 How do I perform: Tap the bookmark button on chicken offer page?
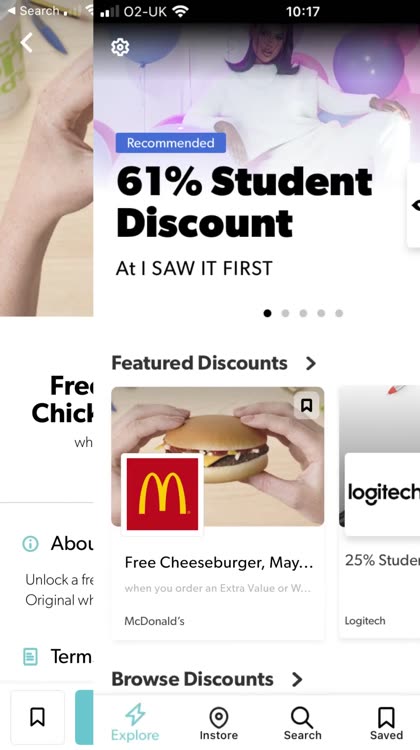coord(37,717)
